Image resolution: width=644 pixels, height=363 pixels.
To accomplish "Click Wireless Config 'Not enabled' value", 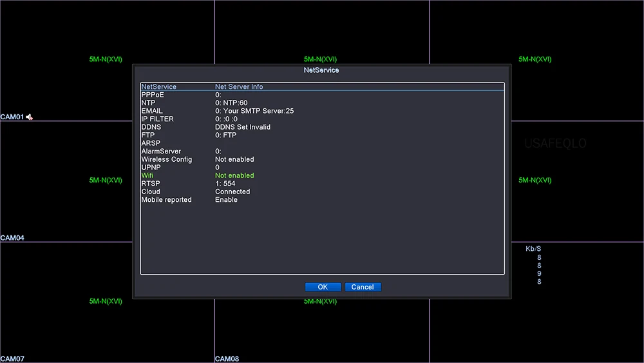I will click(234, 159).
